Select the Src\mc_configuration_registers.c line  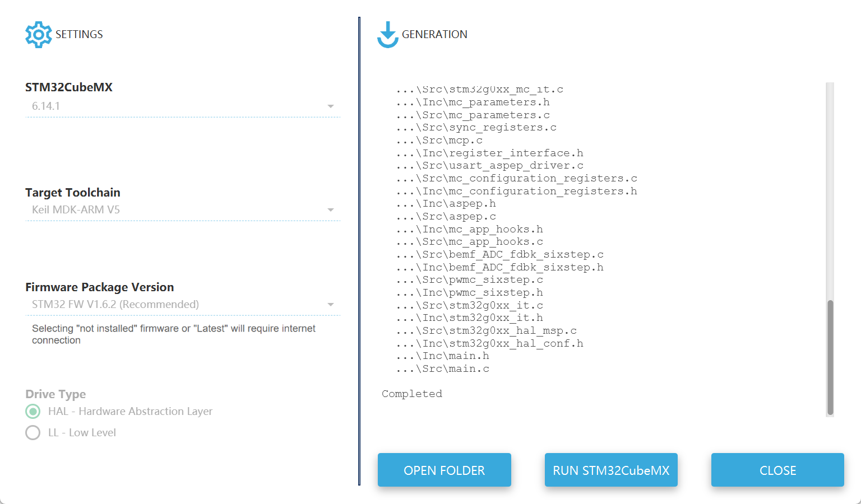516,179
